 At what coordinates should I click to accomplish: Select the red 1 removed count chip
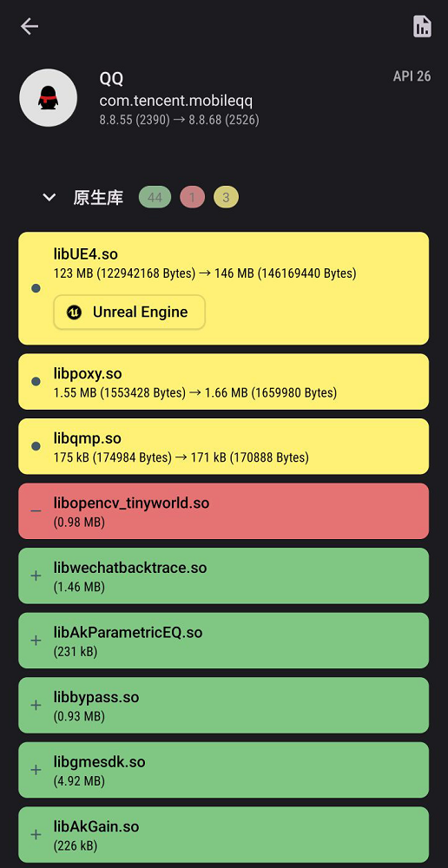tap(192, 197)
